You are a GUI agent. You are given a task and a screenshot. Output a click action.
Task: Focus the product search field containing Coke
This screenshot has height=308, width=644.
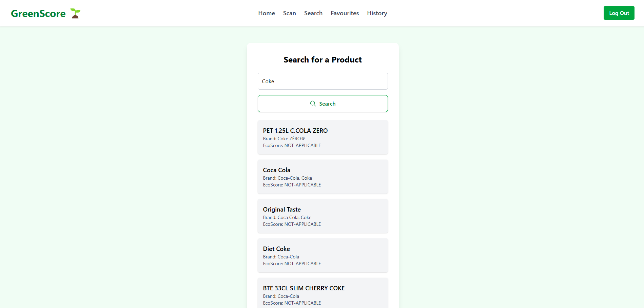pyautogui.click(x=323, y=81)
